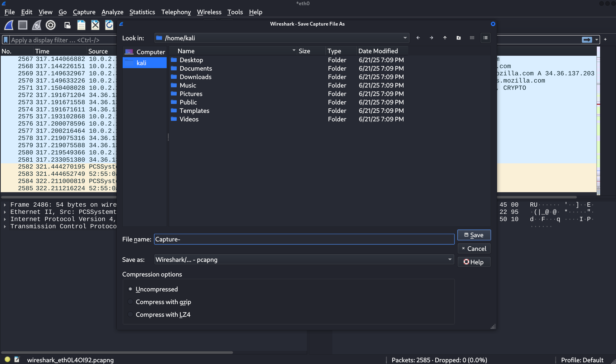Screen dimensions: 616x364
Task: Click the File name input field
Action: [x=304, y=239]
